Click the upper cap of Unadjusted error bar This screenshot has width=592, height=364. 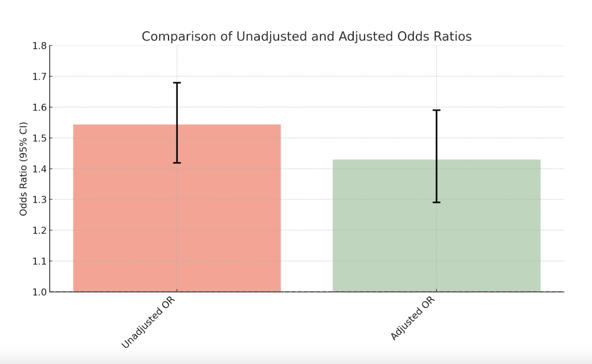click(177, 83)
